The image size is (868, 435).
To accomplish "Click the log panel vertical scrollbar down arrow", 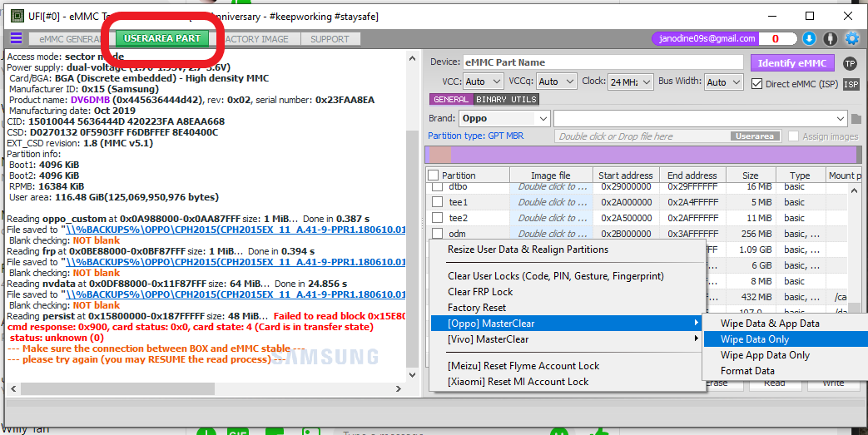I will pyautogui.click(x=412, y=374).
